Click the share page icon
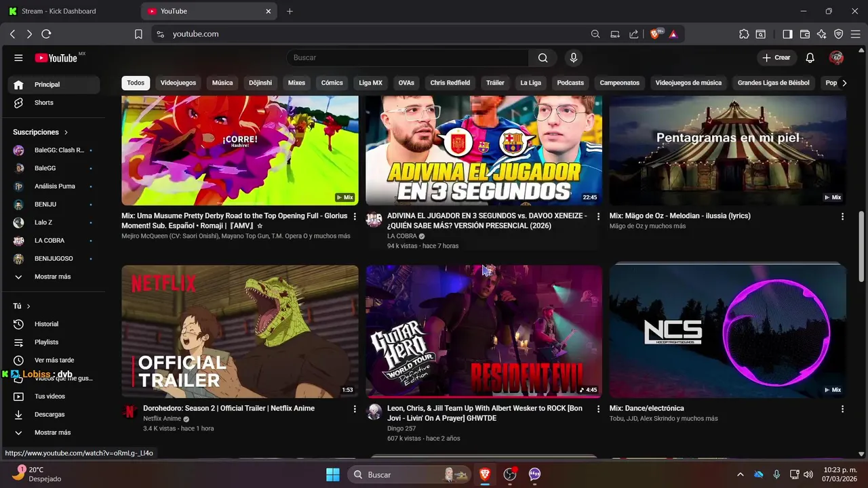Screen dimensions: 868x488 [633, 34]
